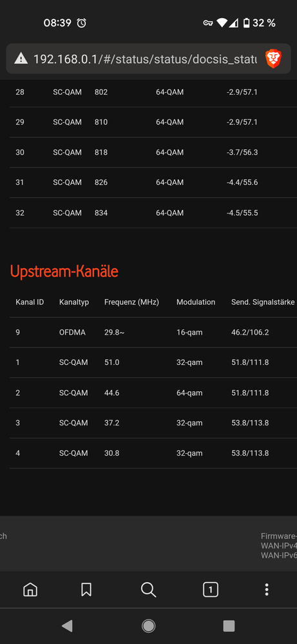Screen dimensions: 297x644
Task: Open the bookmarks icon in bottom toolbar
Action: tap(86, 590)
